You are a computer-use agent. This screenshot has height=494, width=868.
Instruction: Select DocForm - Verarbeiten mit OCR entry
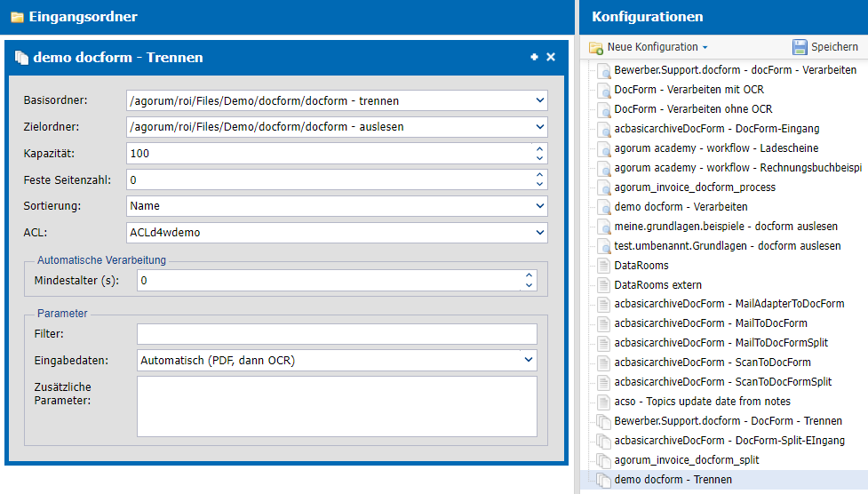[689, 90]
